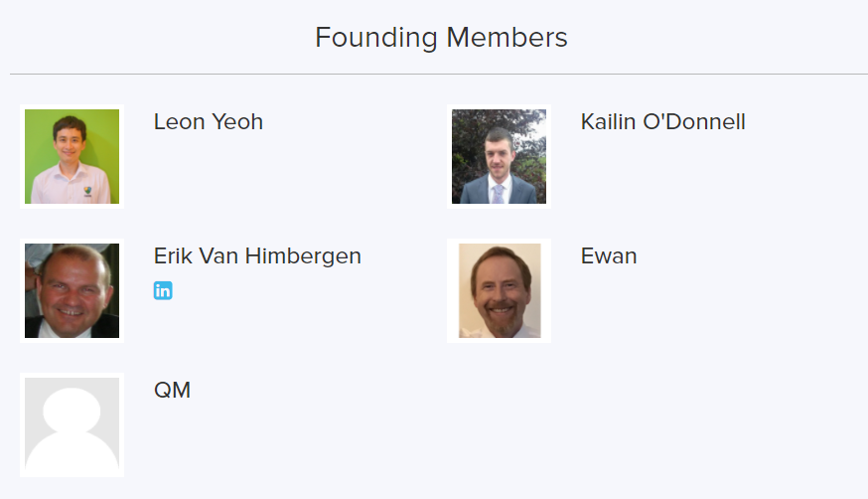Click the Founding Members heading
This screenshot has height=499, width=868.
[x=441, y=38]
